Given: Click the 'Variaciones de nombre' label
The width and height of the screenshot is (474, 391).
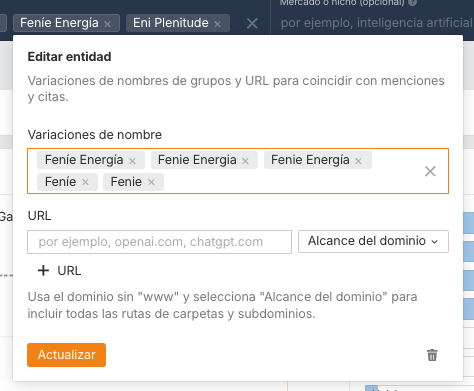Looking at the screenshot, I should 95,135.
